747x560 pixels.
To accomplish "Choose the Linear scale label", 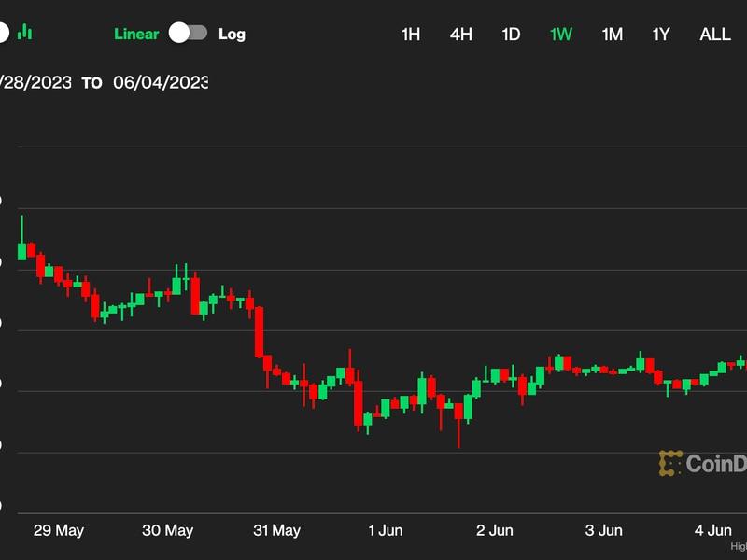I will [x=136, y=34].
